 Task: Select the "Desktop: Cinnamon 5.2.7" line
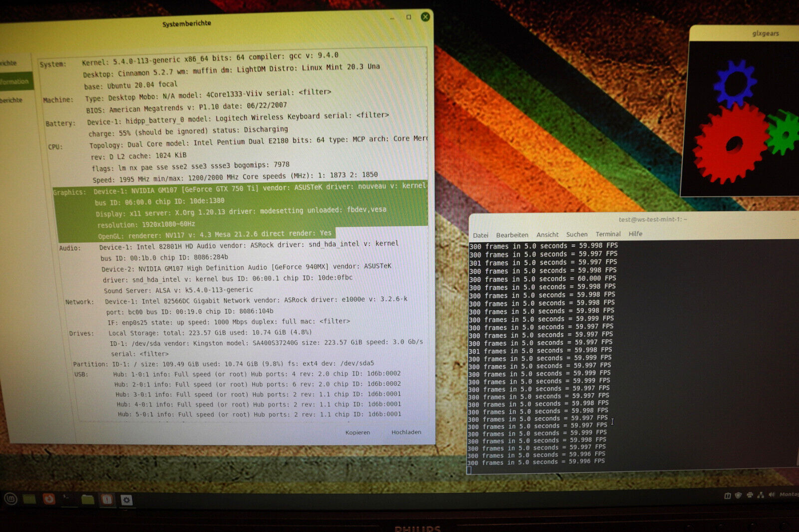pyautogui.click(x=231, y=70)
